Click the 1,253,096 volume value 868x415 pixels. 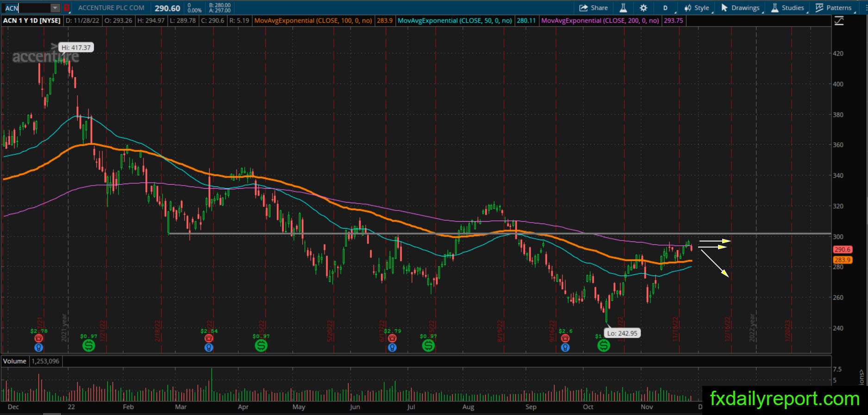tap(45, 361)
